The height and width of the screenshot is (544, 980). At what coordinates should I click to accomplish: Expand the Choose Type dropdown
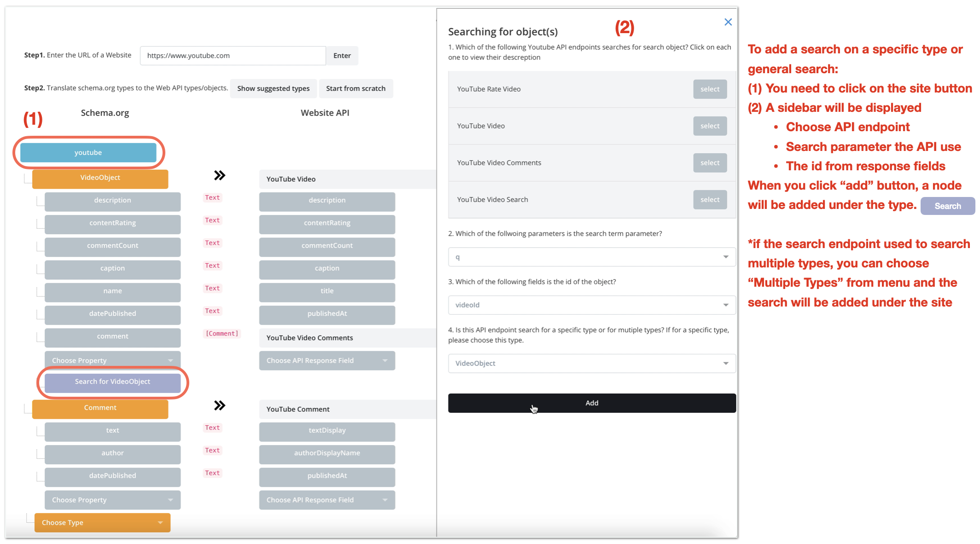pyautogui.click(x=102, y=523)
